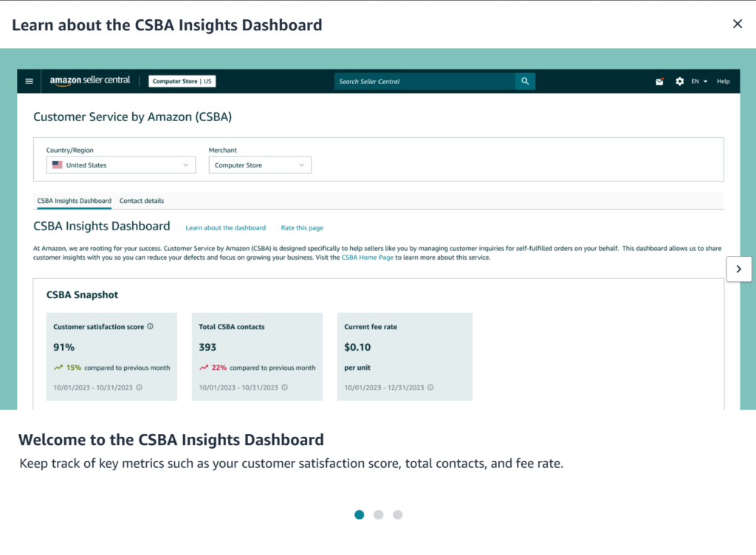Select the second carousel dot indicator

click(379, 514)
